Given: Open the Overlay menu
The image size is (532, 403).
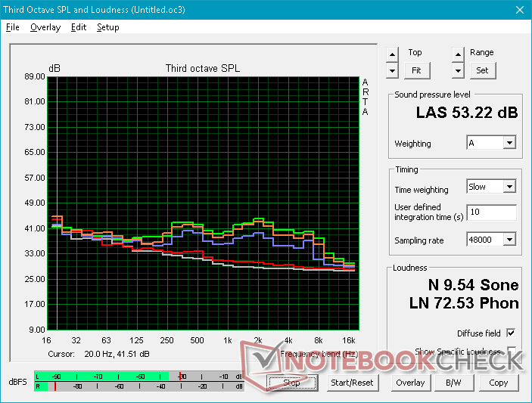Looking at the screenshot, I should pyautogui.click(x=45, y=27).
